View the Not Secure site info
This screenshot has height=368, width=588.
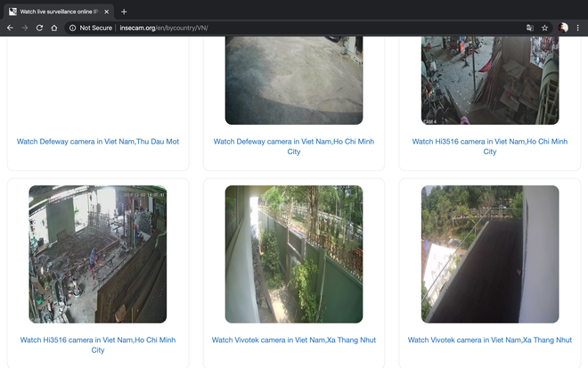tap(91, 28)
